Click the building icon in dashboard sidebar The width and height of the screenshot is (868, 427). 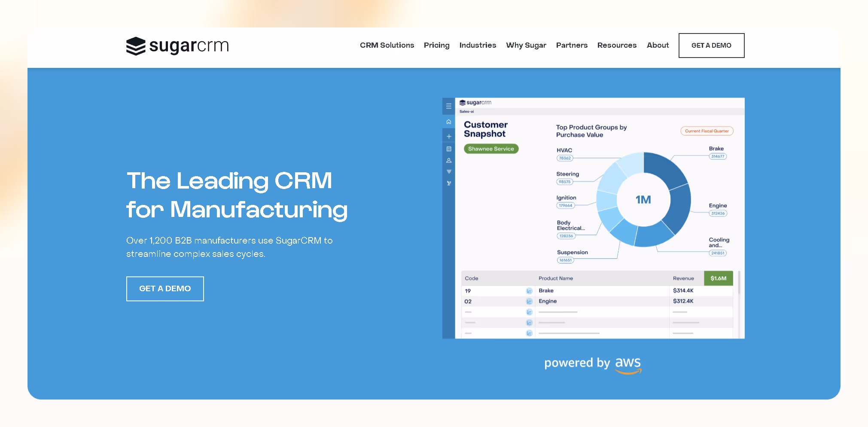point(448,149)
